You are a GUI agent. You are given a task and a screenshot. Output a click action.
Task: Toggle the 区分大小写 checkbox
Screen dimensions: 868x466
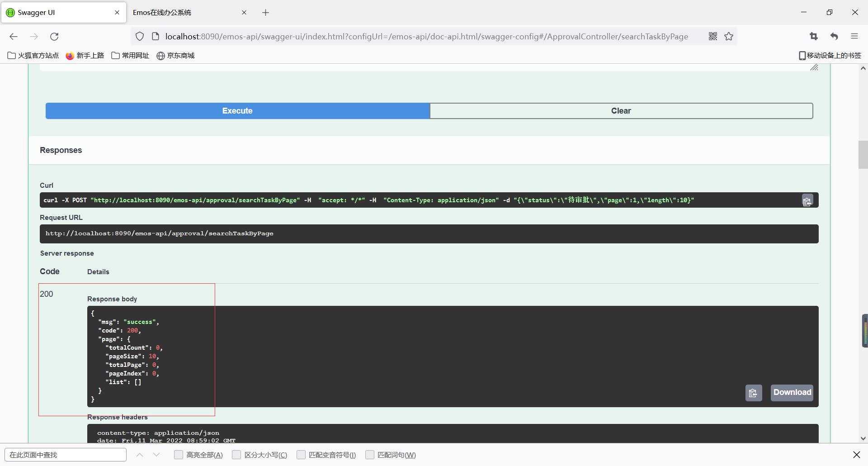coord(236,455)
